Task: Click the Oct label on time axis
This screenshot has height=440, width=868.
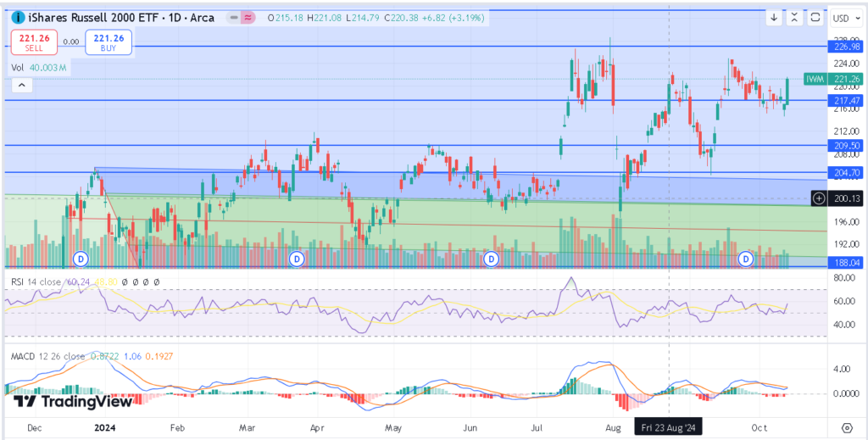Action: (x=759, y=428)
